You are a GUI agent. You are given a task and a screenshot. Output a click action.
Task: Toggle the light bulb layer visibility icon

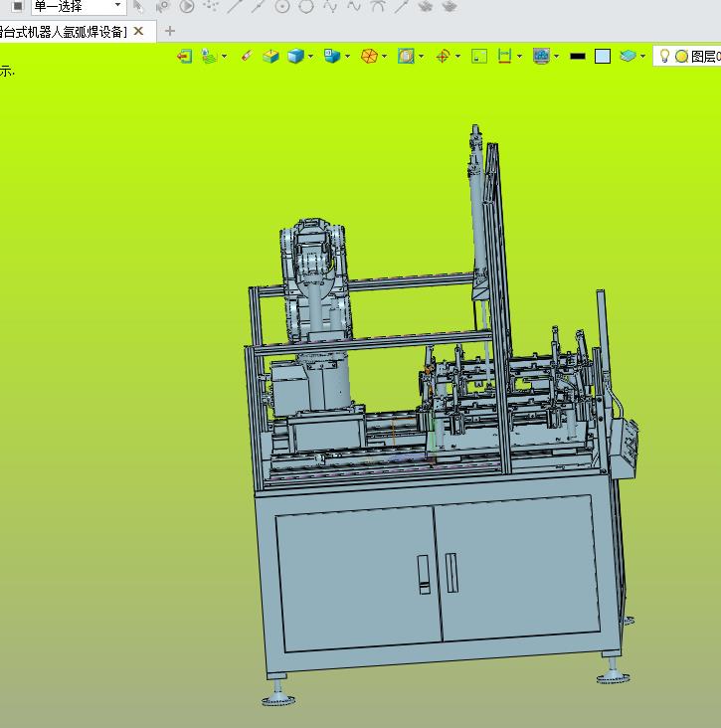[664, 56]
